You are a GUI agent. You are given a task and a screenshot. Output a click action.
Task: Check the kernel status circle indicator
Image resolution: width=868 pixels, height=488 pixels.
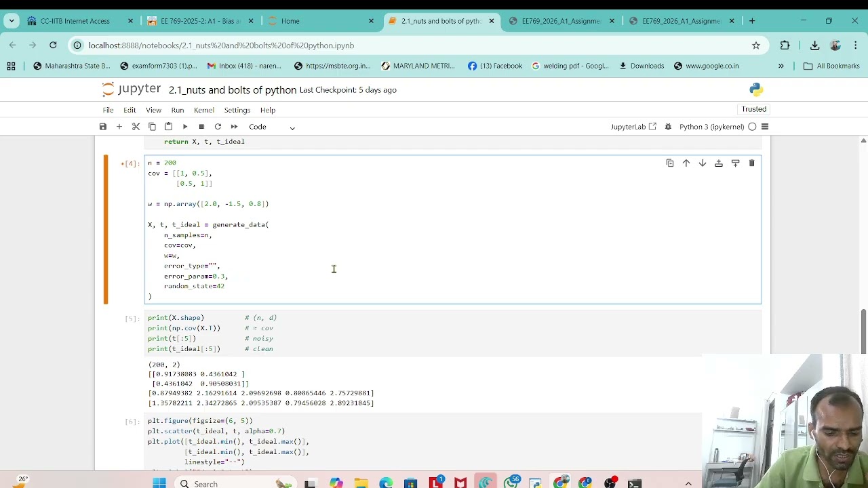pos(752,127)
